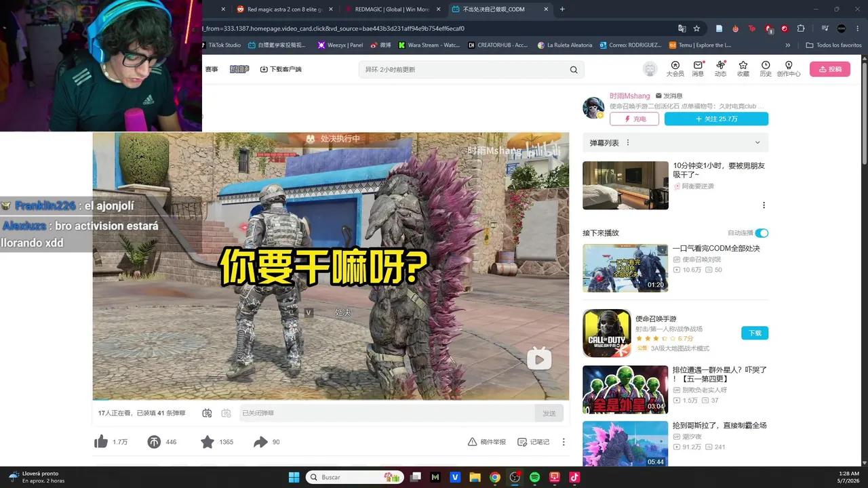This screenshot has height=488, width=868.
Task: Open the three-dot menu beside 记笔记
Action: pyautogui.click(x=564, y=442)
